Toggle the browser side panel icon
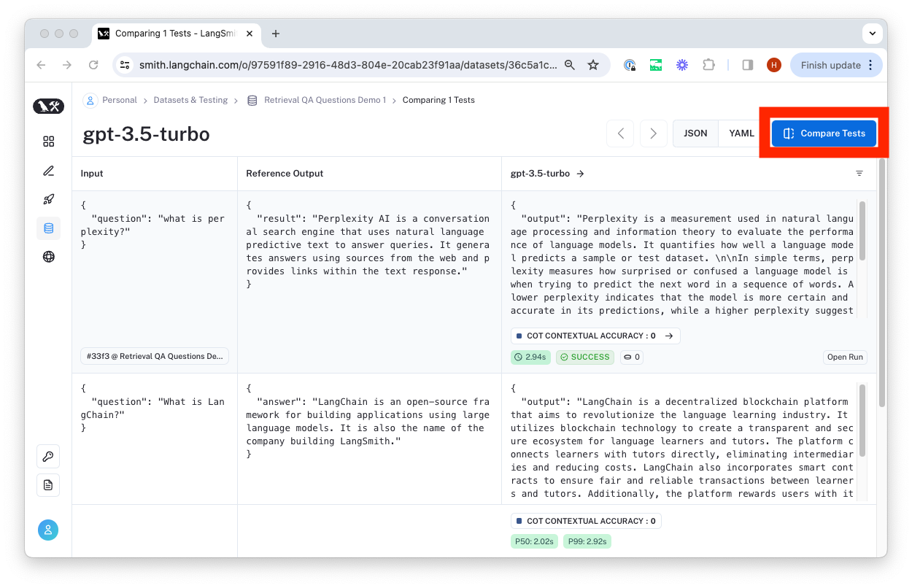This screenshot has height=588, width=912. (x=748, y=65)
